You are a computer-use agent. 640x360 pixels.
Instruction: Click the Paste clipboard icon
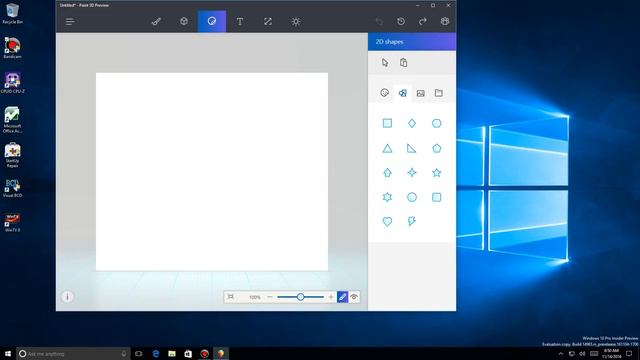coord(404,62)
